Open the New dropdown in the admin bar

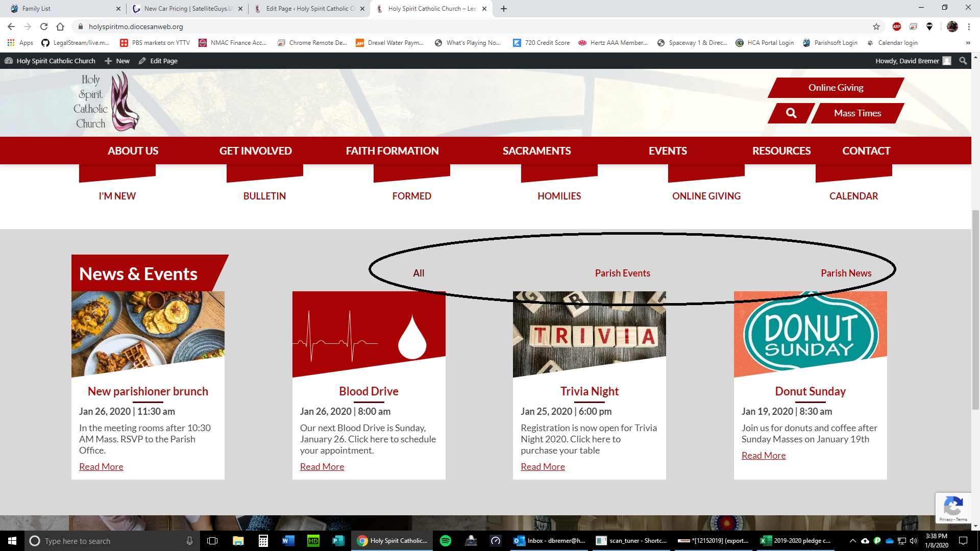tap(117, 61)
